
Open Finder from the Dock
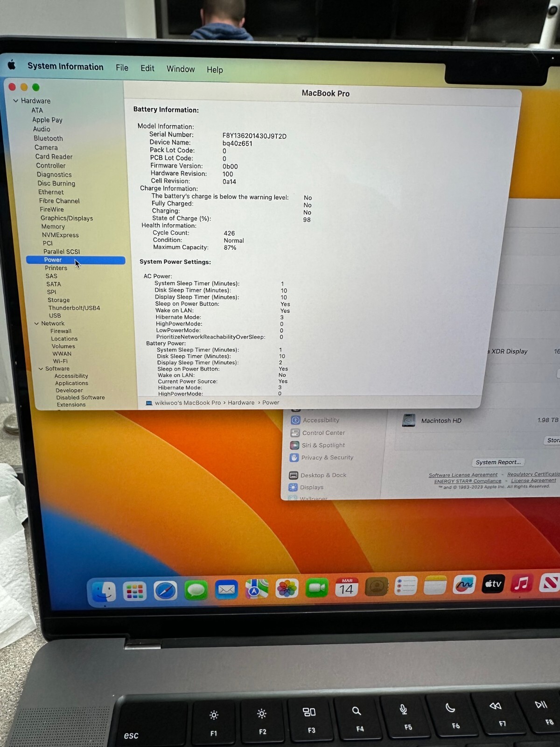104,592
